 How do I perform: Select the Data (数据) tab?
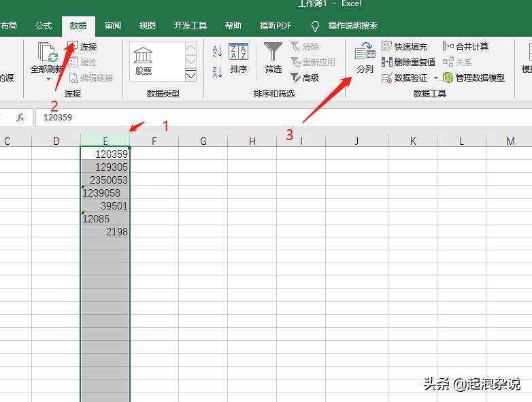point(78,26)
